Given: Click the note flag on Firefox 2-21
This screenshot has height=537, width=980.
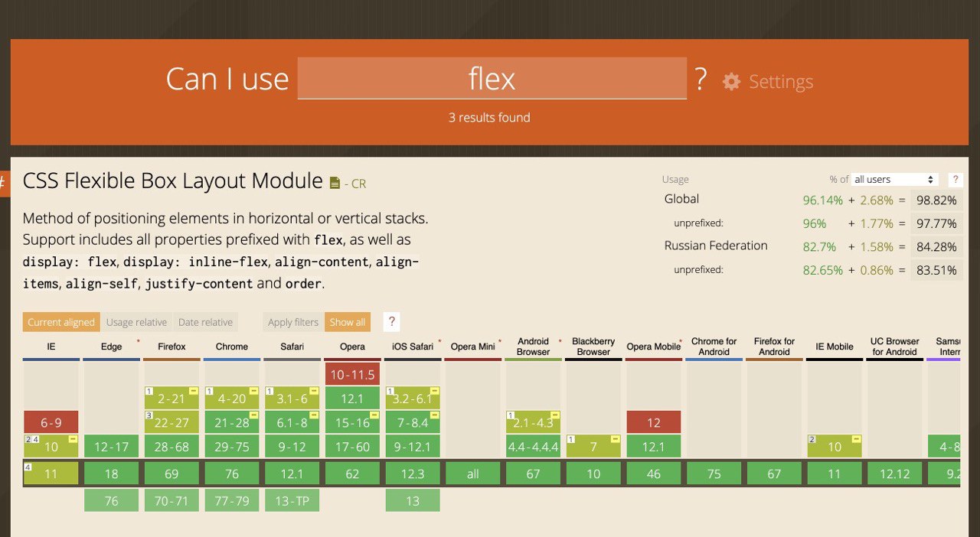Looking at the screenshot, I should pos(194,391).
